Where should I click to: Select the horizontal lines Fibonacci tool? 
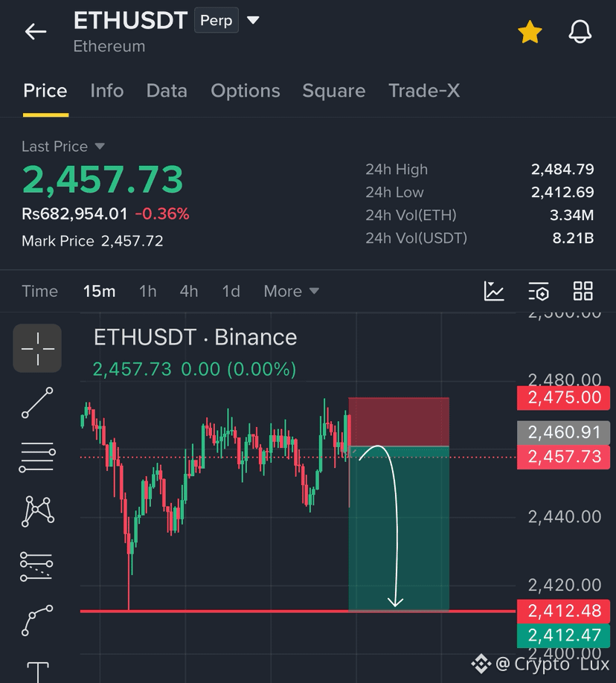37,457
